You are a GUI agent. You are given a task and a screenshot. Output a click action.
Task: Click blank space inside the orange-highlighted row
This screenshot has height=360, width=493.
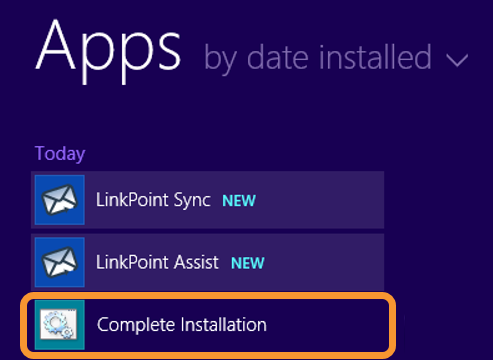point(328,325)
